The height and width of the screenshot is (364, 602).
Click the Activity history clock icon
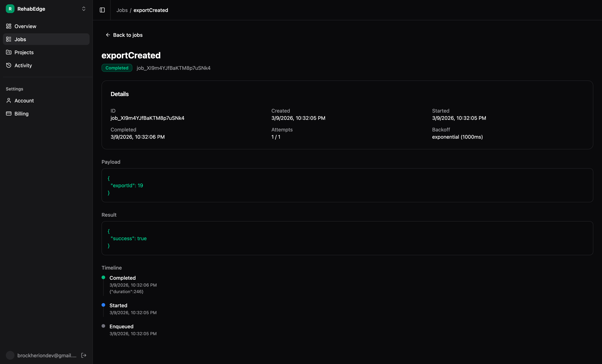9,65
